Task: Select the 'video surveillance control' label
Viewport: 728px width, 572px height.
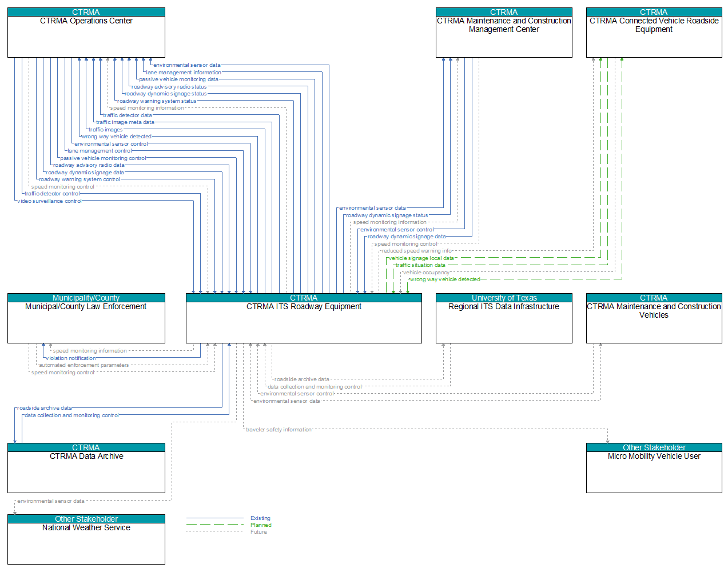Action: click(50, 201)
